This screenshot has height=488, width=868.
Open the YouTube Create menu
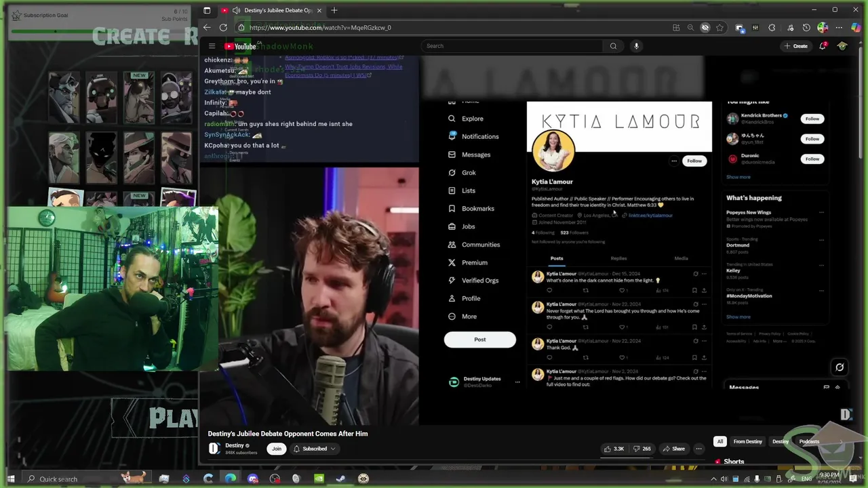795,46
